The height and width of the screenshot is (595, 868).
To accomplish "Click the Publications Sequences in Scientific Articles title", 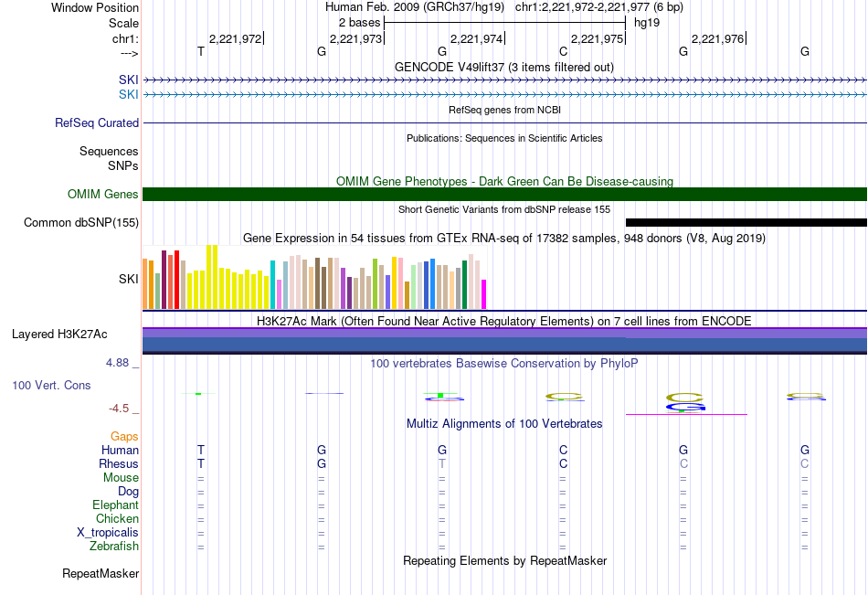I will pyautogui.click(x=504, y=138).
